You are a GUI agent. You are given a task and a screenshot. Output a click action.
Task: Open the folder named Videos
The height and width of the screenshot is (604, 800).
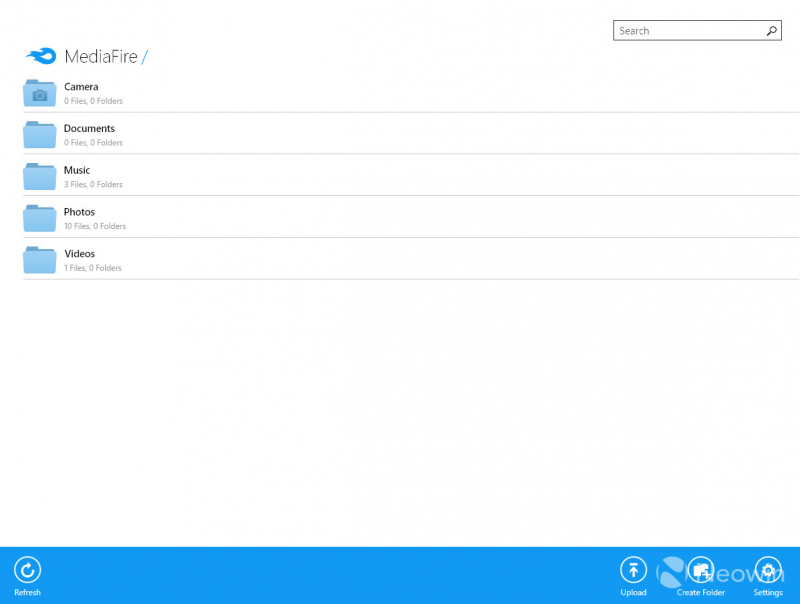tap(80, 254)
